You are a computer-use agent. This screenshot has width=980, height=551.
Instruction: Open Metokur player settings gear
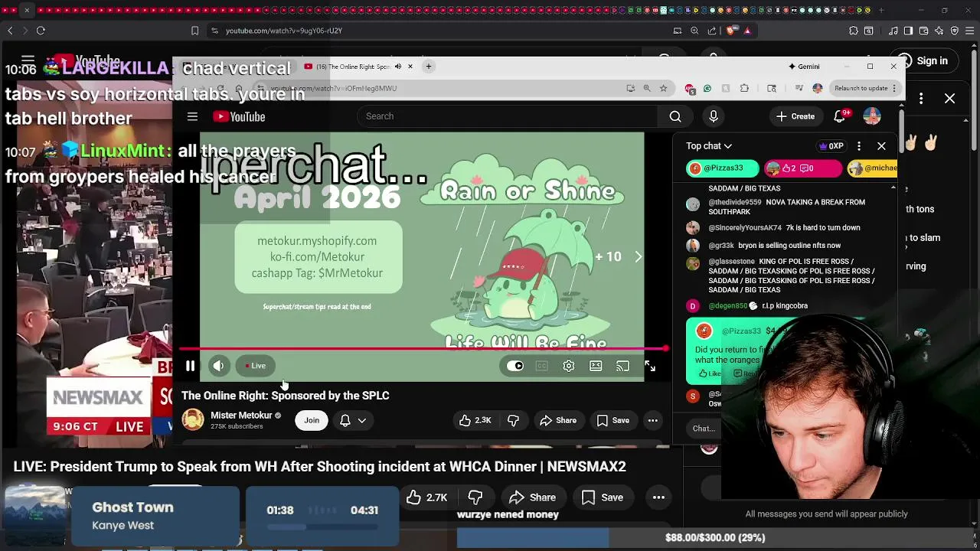(x=569, y=366)
